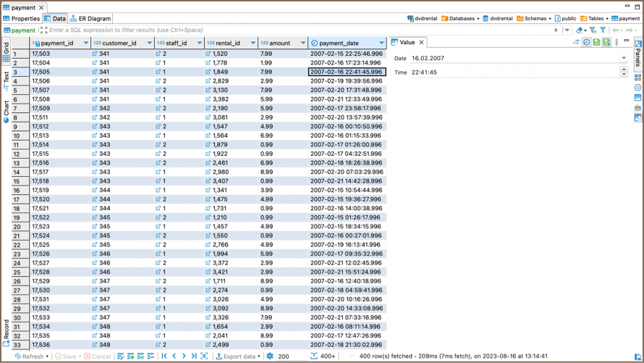Save the value in the Value panel
The width and height of the screenshot is (644, 363).
coord(596,43)
